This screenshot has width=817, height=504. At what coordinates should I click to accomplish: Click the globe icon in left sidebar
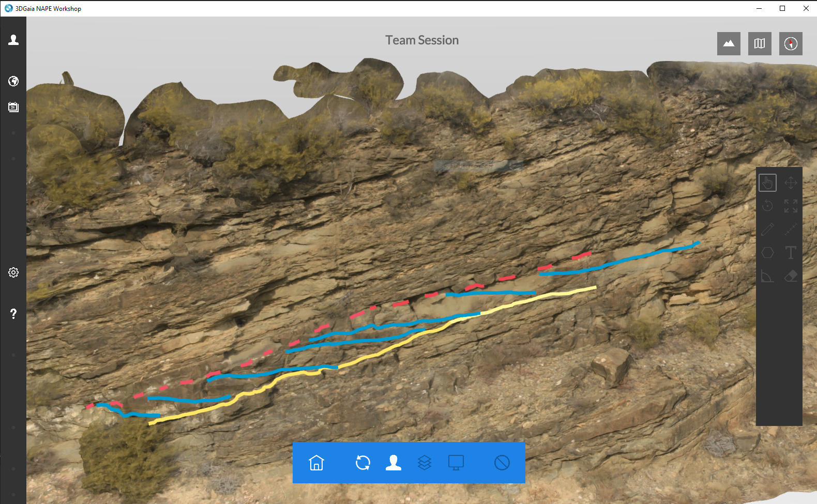click(13, 81)
